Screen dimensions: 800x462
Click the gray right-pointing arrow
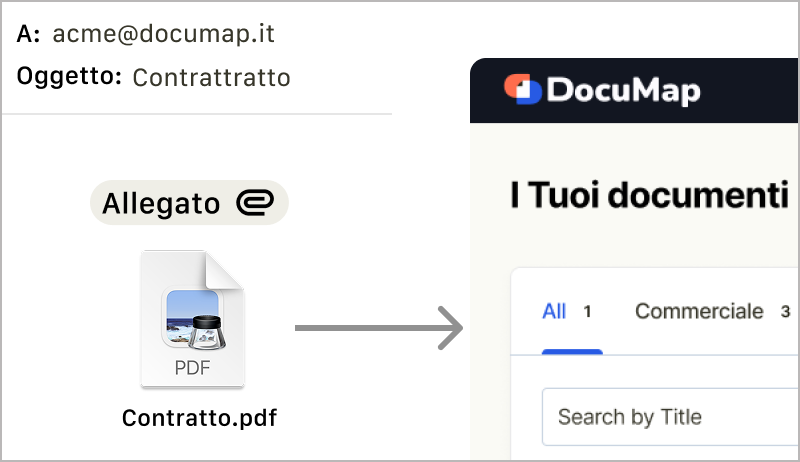(379, 328)
